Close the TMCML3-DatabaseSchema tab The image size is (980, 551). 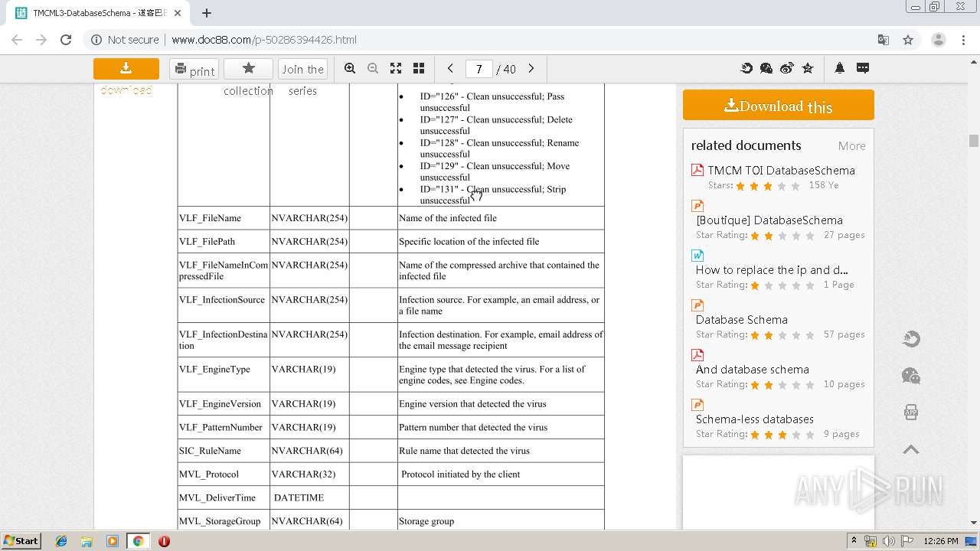coord(178,13)
